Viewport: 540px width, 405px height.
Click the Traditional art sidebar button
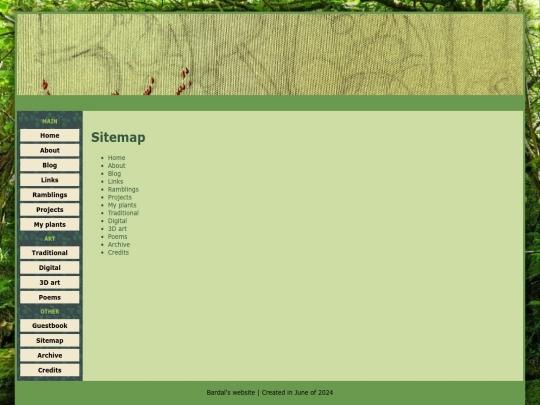[50, 253]
